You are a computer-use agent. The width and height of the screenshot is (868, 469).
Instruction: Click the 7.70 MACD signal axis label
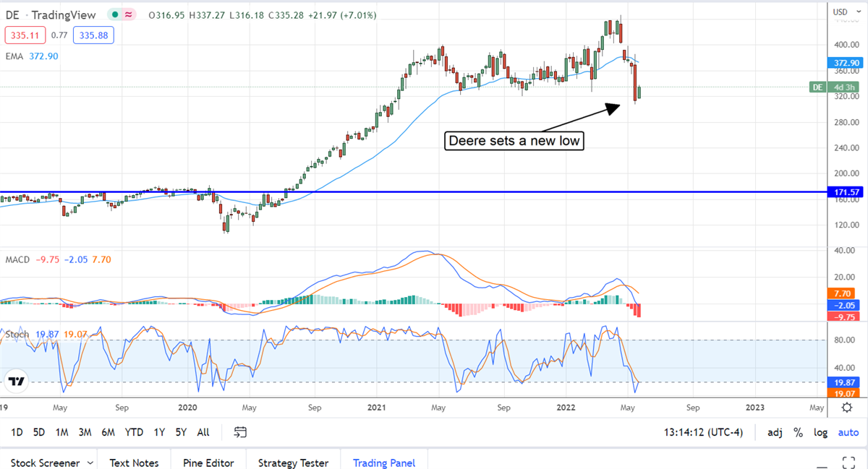click(x=843, y=293)
